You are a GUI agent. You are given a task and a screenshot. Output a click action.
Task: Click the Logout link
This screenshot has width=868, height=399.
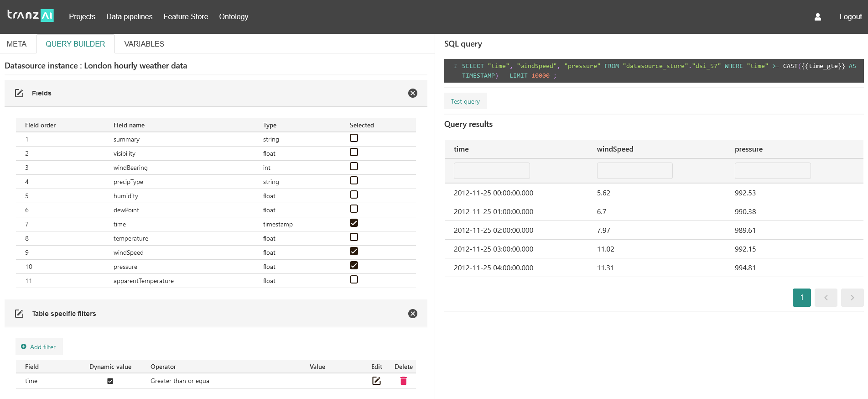click(851, 16)
